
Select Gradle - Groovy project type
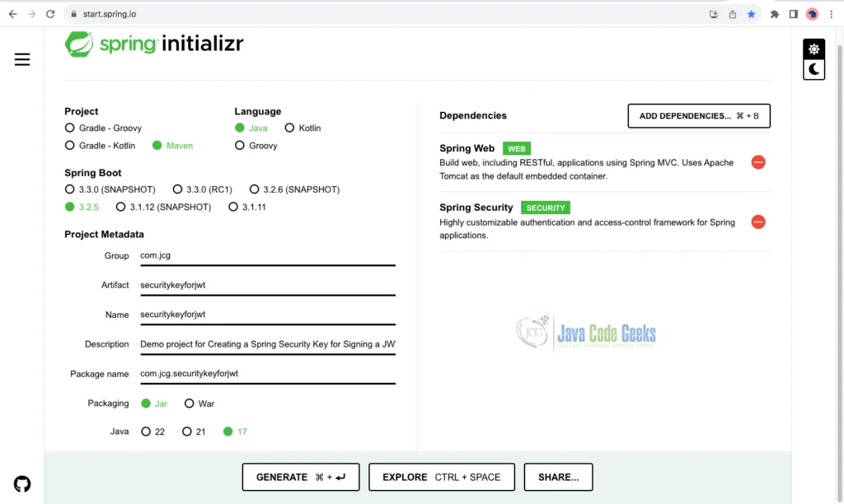point(103,128)
